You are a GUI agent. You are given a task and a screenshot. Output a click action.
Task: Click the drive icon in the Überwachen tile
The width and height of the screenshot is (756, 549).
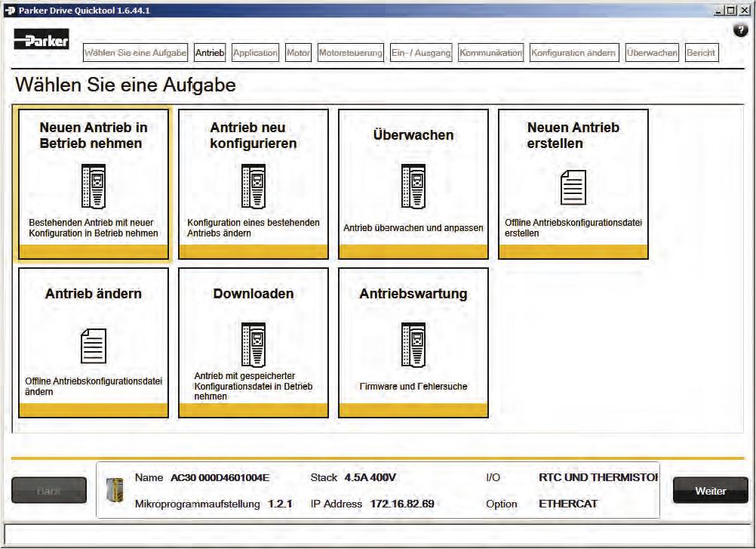413,187
